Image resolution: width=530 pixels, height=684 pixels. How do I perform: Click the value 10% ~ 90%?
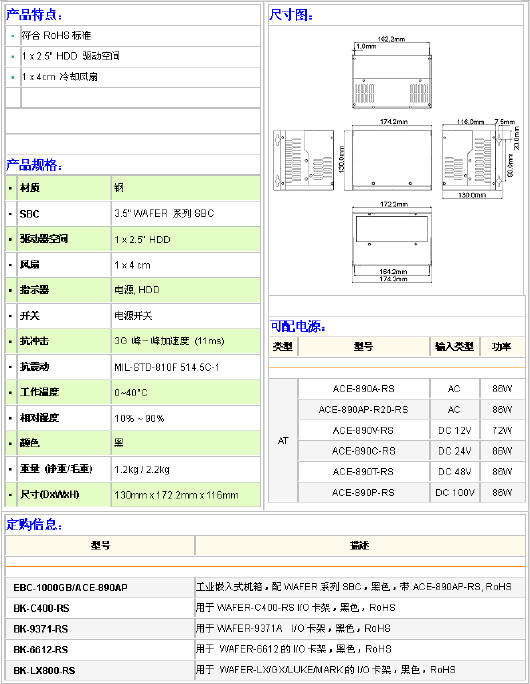click(x=139, y=419)
